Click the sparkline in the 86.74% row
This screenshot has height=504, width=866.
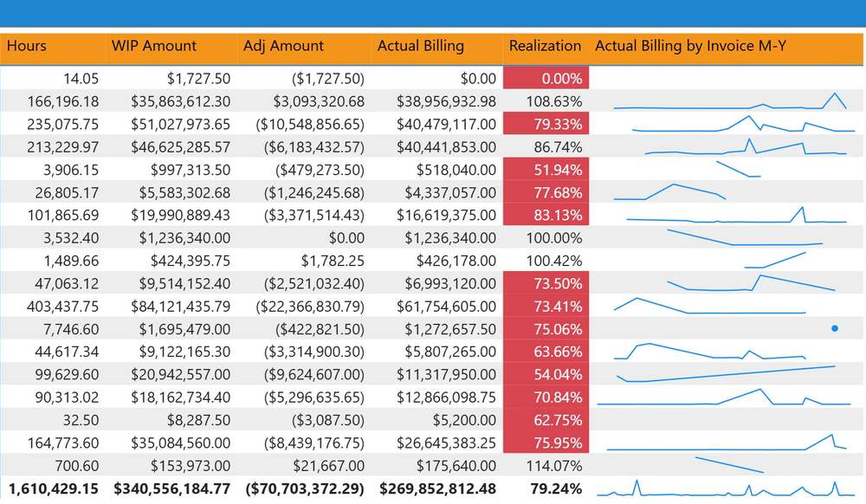tap(746, 146)
